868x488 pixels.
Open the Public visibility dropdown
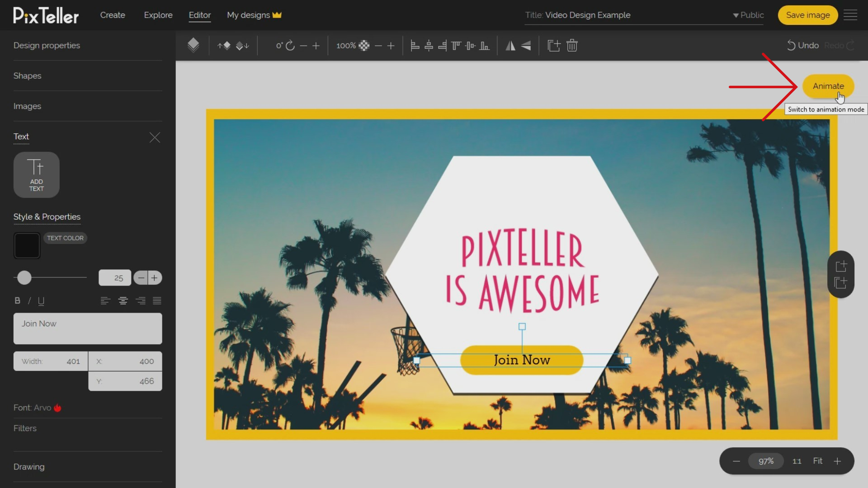(x=749, y=15)
